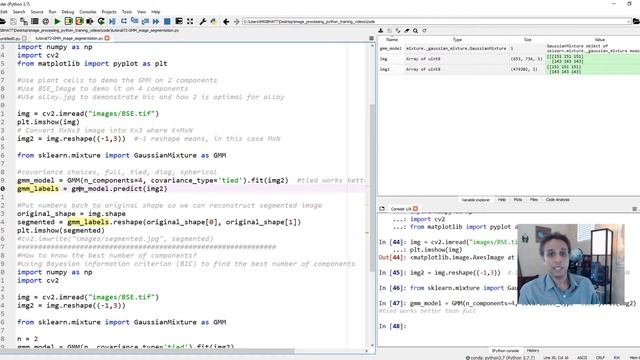Viewport: 640px width, 360px height.
Task: Switch to the untitled0.py editor tab
Action: [x=10, y=38]
